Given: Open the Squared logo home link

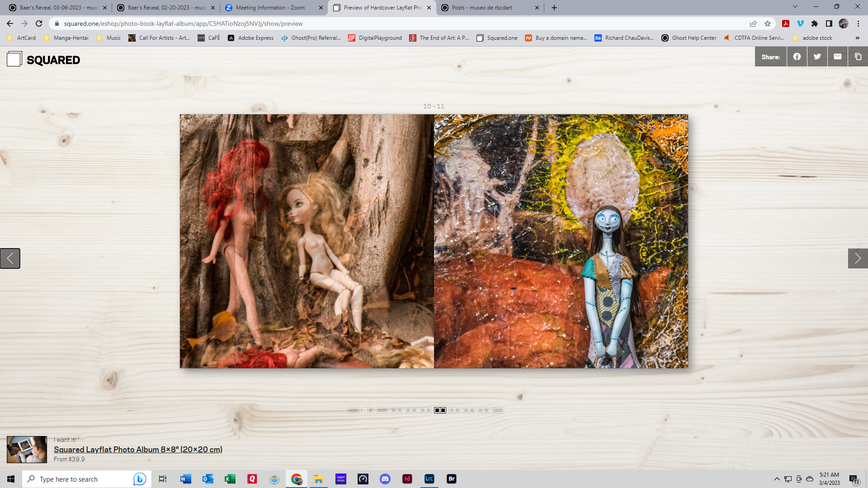Looking at the screenshot, I should pyautogui.click(x=43, y=59).
